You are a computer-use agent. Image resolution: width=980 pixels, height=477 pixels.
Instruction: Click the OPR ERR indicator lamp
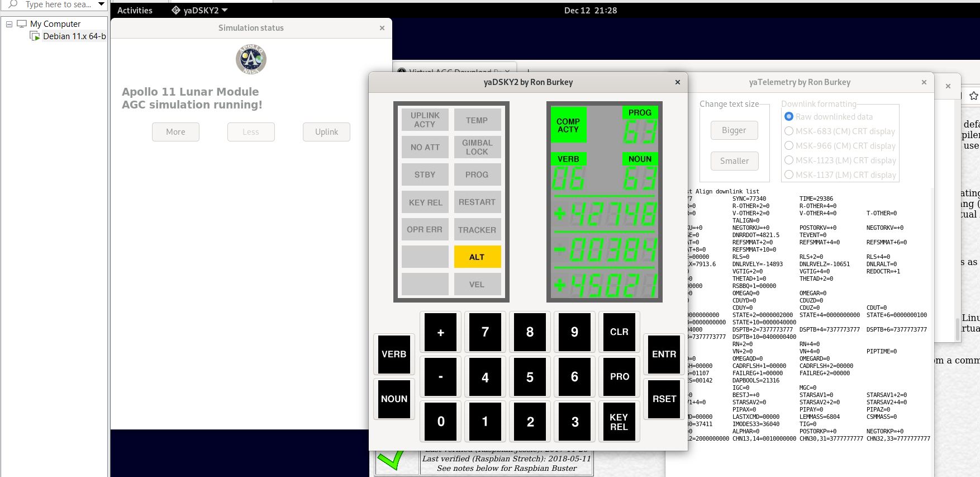coord(425,229)
